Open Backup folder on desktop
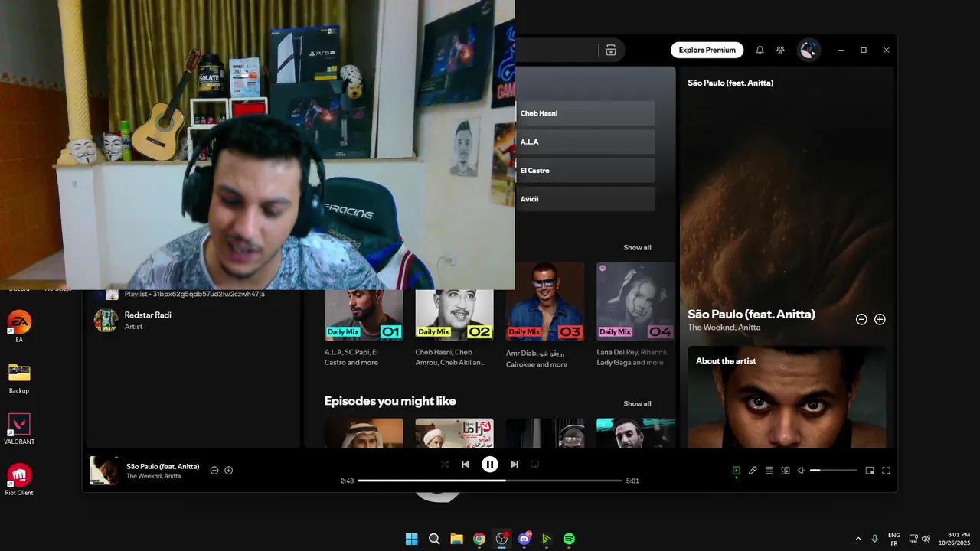 (x=19, y=377)
